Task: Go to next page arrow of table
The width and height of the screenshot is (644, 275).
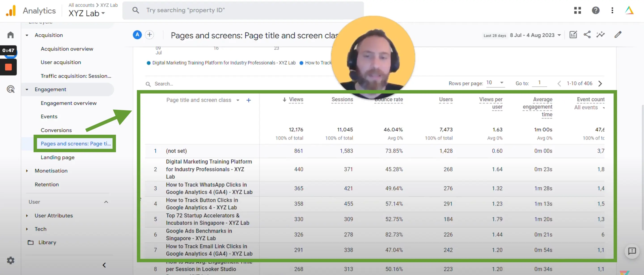Action: (600, 84)
